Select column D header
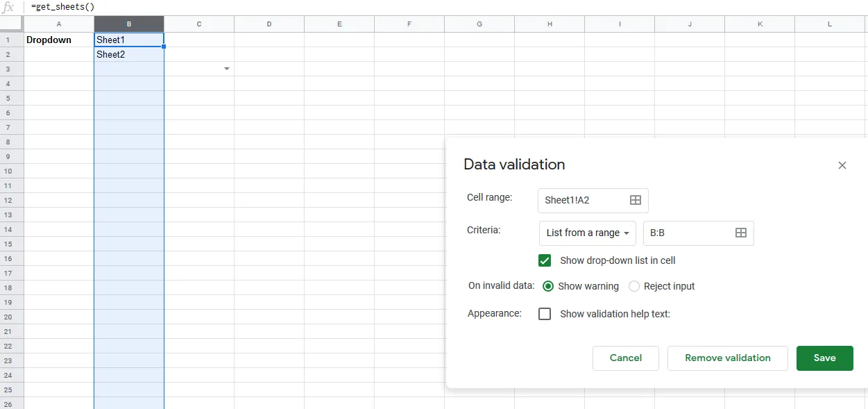The image size is (868, 409). point(269,24)
